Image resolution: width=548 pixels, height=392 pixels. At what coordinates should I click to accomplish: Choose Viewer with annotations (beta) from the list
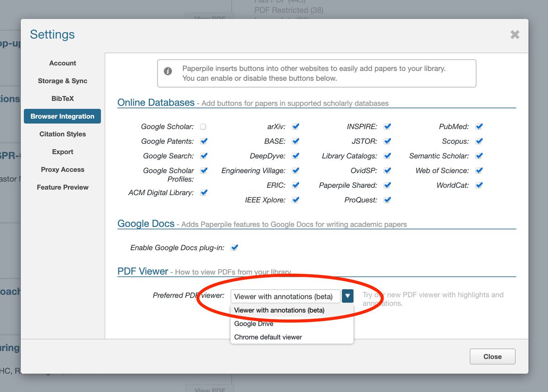click(292, 310)
